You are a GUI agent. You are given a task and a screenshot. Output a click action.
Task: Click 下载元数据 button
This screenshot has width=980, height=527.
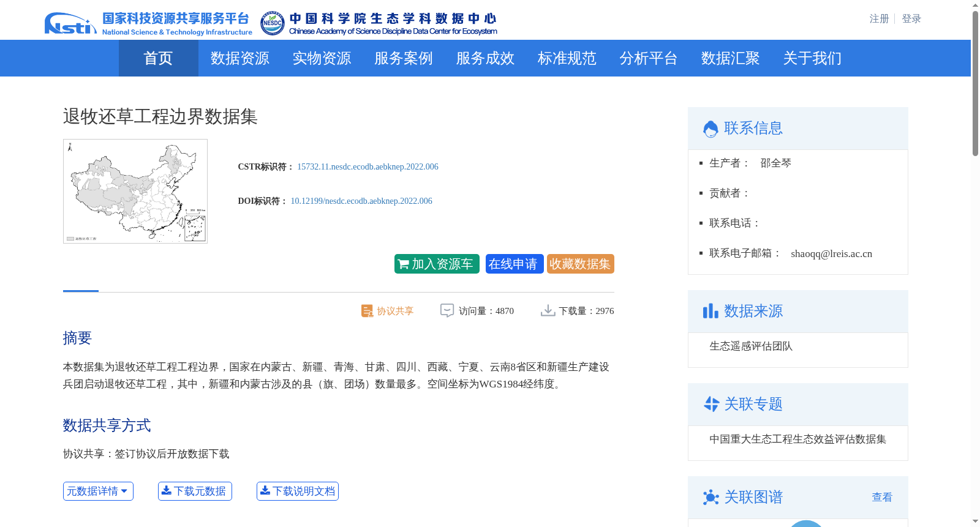195,491
